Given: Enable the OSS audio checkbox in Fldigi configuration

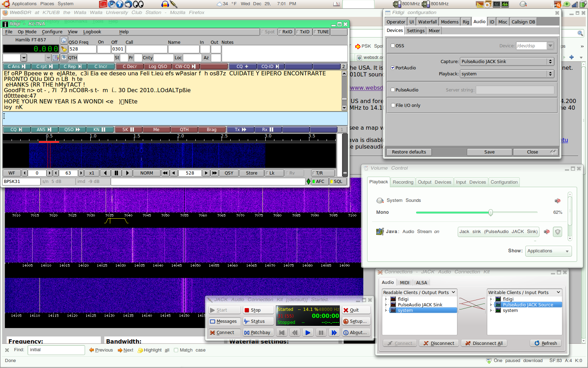Looking at the screenshot, I should 393,46.
